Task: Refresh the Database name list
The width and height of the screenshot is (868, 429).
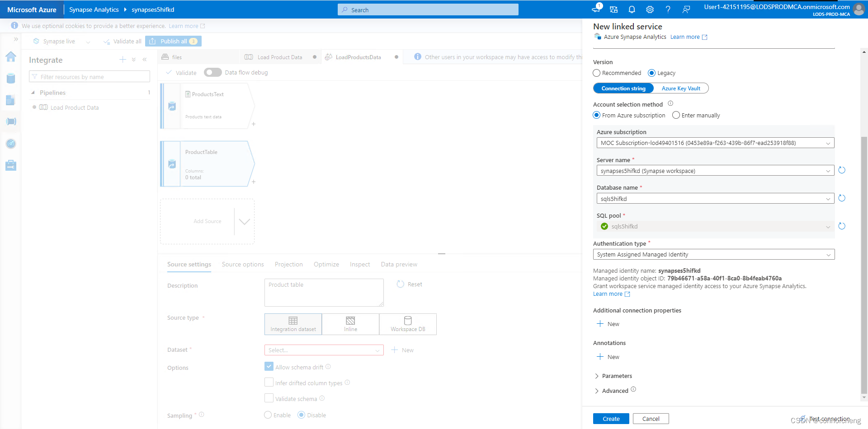Action: (842, 198)
